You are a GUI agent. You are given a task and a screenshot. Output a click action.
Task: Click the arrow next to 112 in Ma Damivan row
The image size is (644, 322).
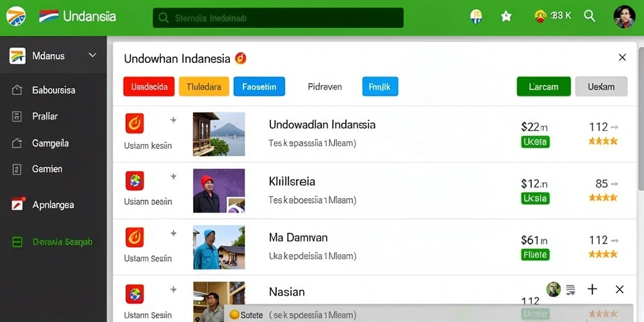(614, 240)
